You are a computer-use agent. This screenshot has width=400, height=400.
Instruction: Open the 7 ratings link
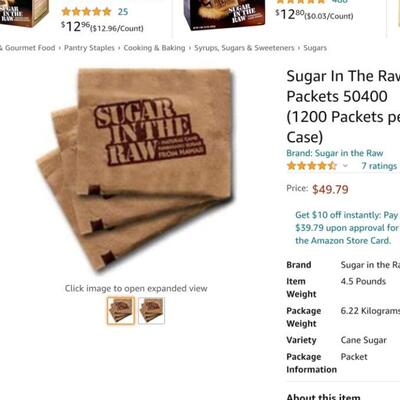point(379,166)
